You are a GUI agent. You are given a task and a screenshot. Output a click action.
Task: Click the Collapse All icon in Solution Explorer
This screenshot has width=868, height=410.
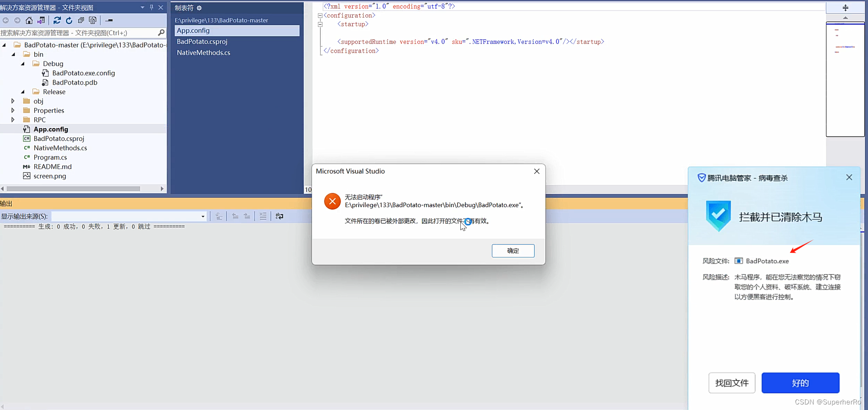pos(81,20)
